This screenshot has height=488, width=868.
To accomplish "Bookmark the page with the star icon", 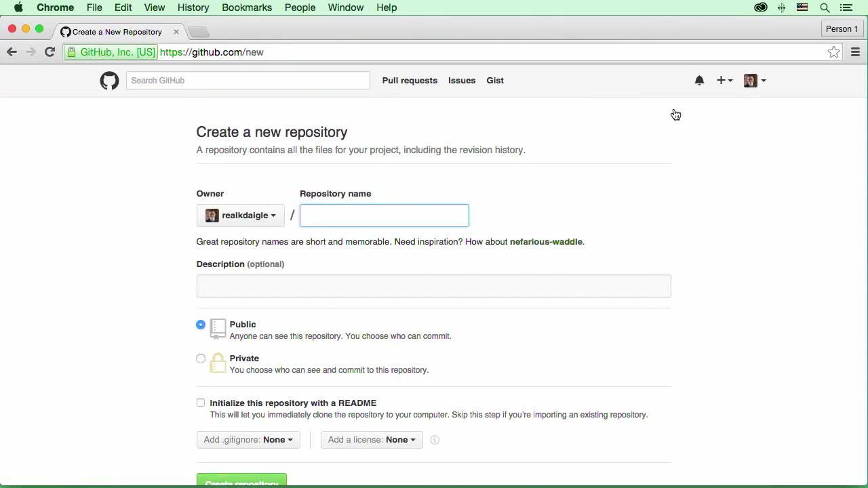I will (833, 52).
